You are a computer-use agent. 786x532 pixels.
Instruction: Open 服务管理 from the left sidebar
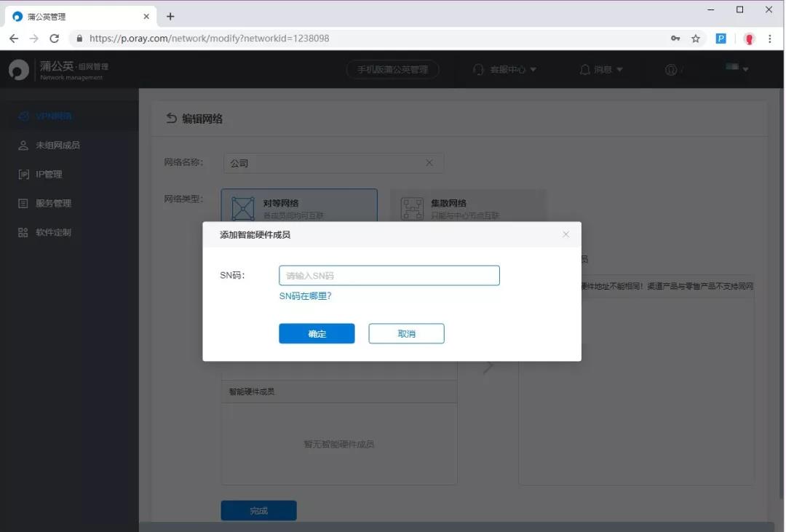tap(55, 203)
